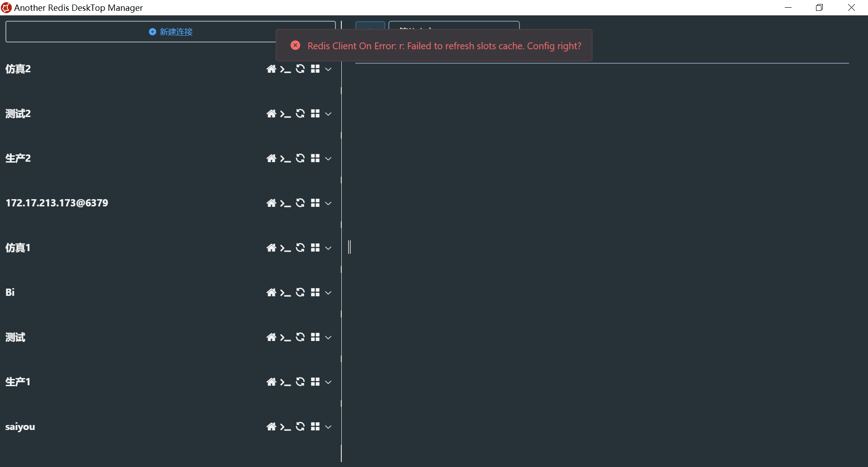Open home dashboard for 仿真2 connection

point(271,69)
